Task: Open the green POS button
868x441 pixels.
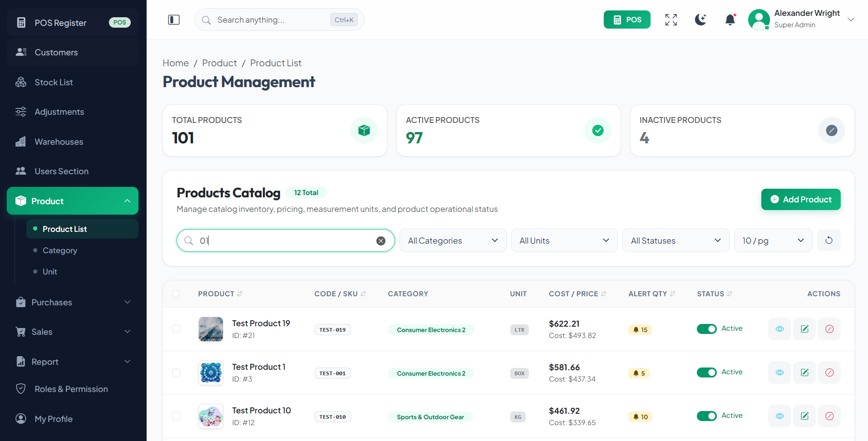Action: 627,20
